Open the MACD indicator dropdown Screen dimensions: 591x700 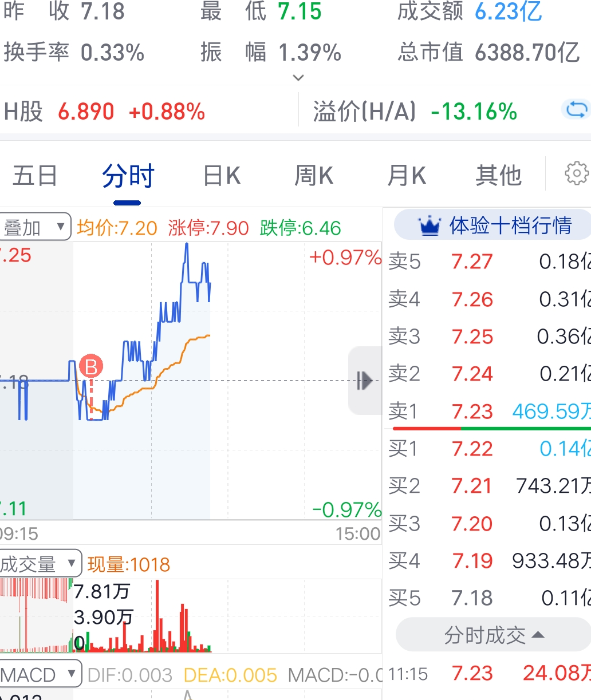tap(40, 675)
